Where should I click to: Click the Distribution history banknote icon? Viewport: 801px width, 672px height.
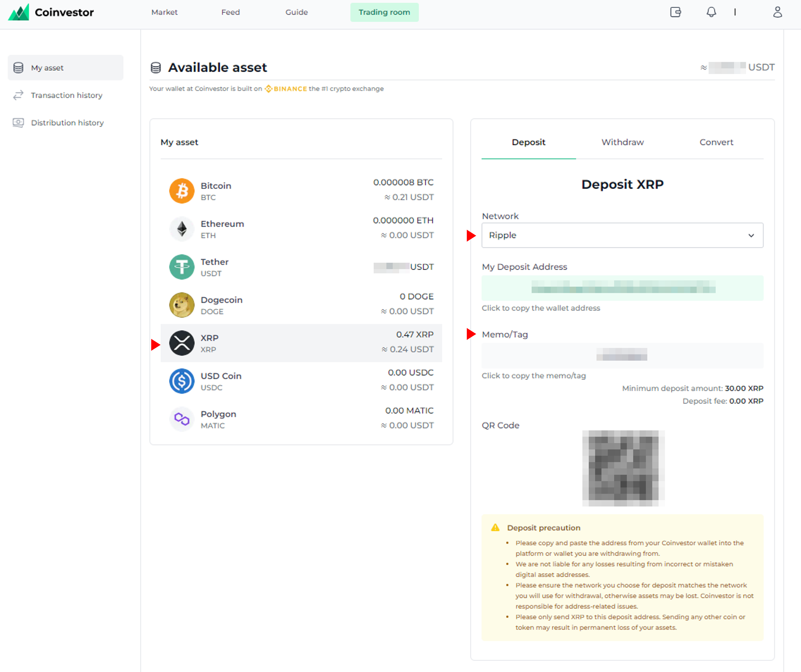point(18,122)
